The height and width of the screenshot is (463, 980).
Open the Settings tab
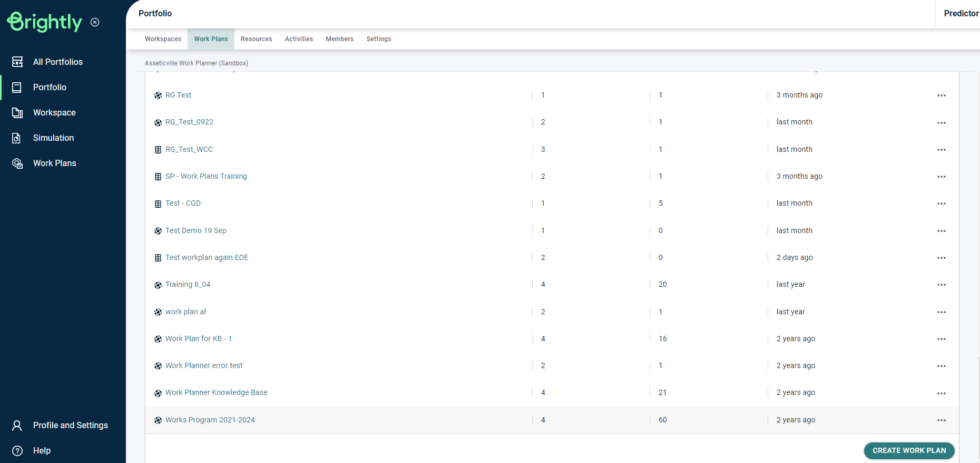click(x=379, y=39)
